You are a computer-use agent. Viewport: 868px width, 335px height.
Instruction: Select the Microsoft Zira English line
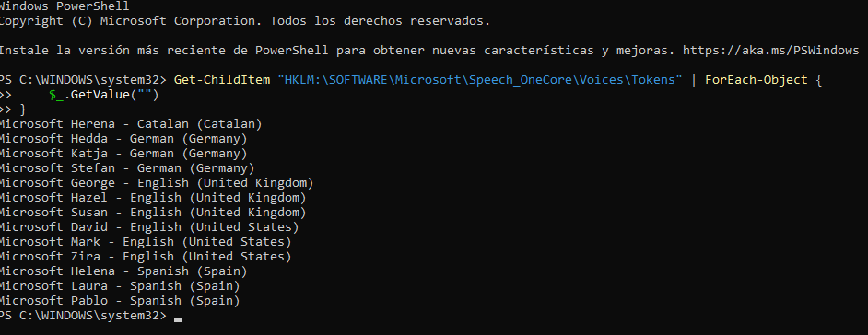146,257
